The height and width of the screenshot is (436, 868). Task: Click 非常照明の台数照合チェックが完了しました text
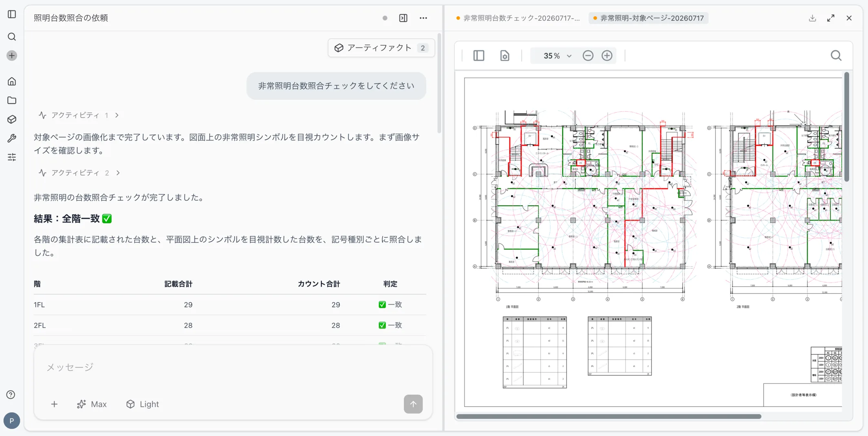(x=120, y=198)
